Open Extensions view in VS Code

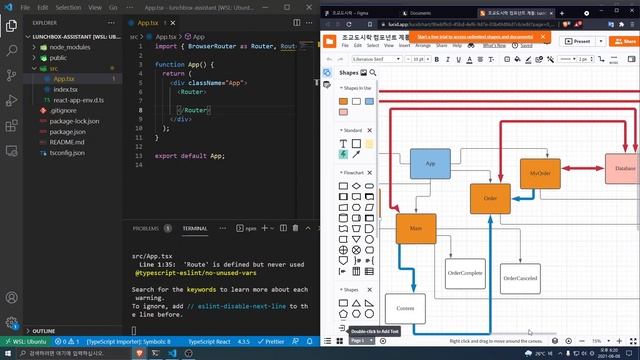[x=11, y=126]
